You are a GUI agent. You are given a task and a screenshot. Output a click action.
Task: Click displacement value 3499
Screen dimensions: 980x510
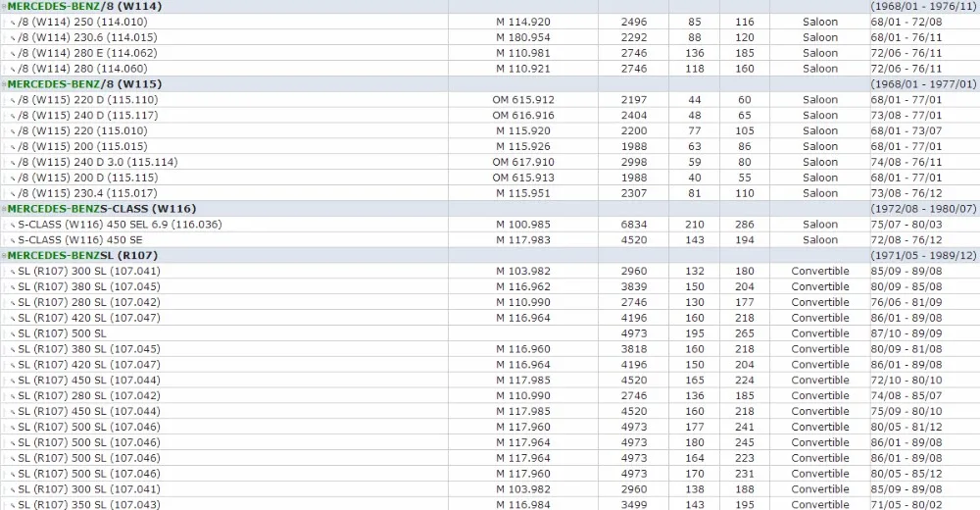[634, 504]
